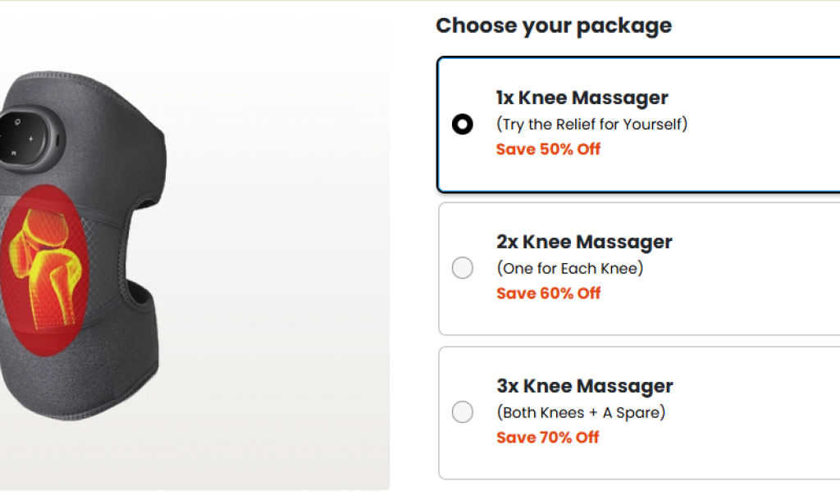Click the "Choose your package" heading
840x504 pixels.
pos(554,25)
